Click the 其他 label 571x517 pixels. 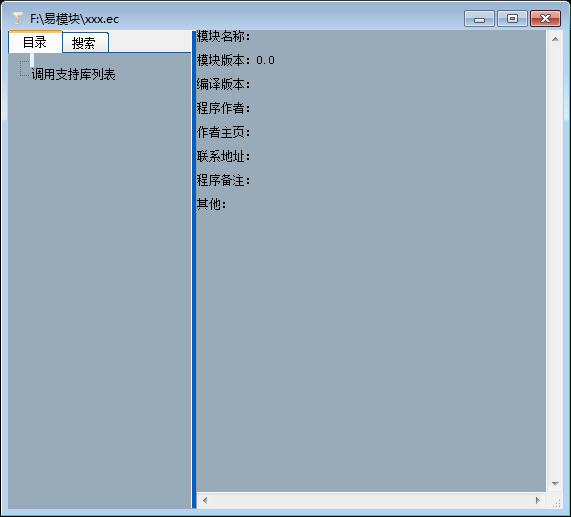(x=212, y=205)
